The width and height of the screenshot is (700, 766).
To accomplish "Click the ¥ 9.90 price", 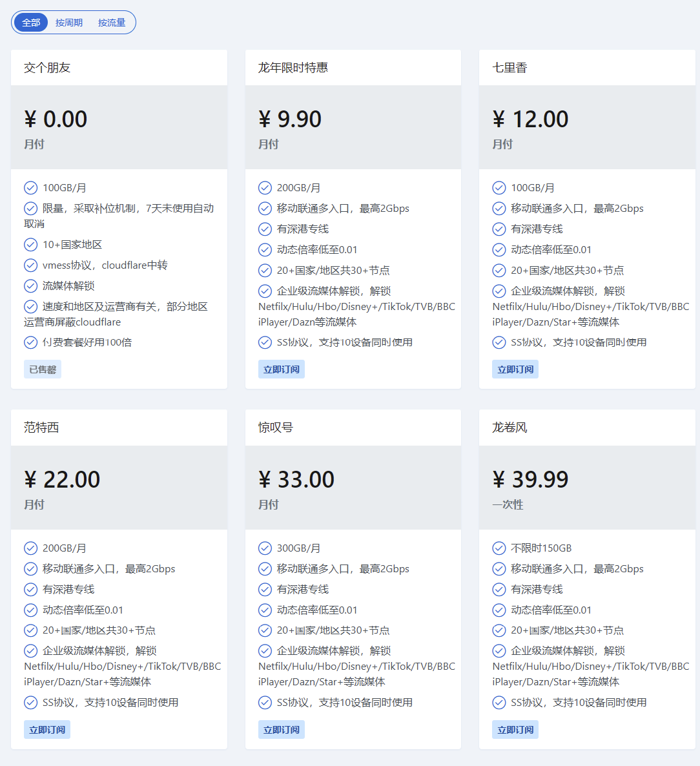I will point(290,119).
